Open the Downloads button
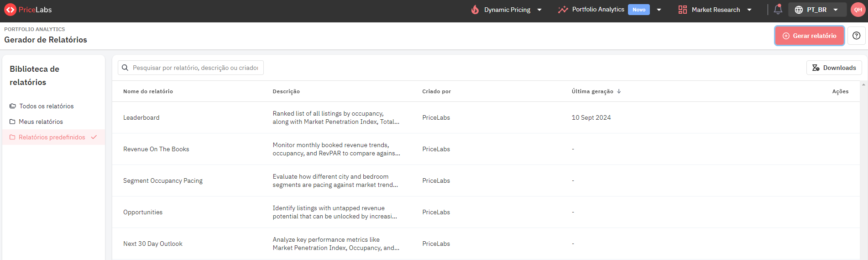The width and height of the screenshot is (868, 260). (x=834, y=68)
